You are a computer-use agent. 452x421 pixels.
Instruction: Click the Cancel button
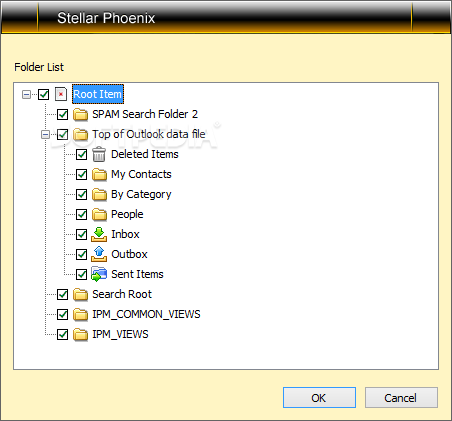401,397
